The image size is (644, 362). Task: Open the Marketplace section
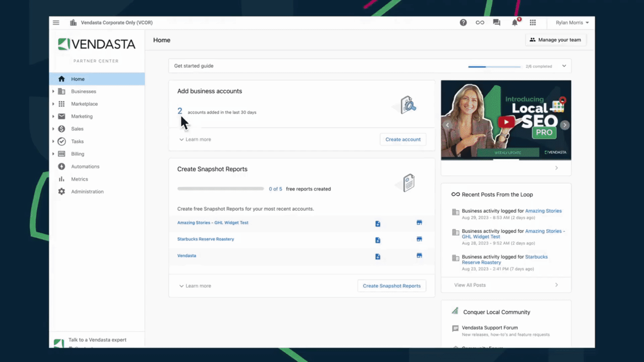84,104
